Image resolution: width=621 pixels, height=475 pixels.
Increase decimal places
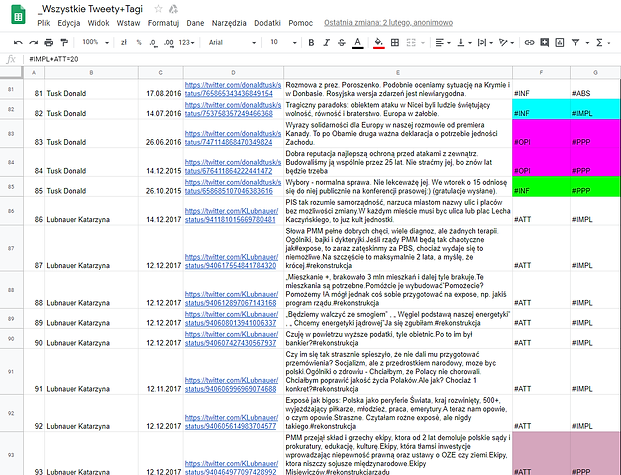tap(168, 42)
